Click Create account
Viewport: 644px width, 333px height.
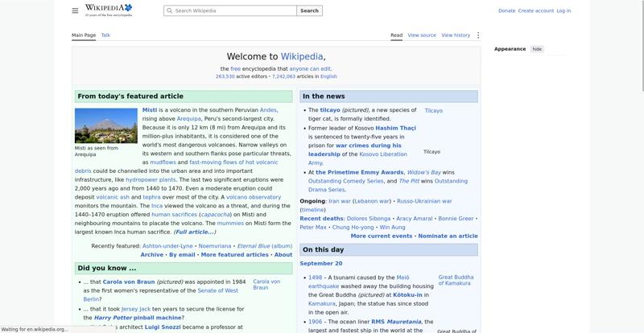pos(535,10)
